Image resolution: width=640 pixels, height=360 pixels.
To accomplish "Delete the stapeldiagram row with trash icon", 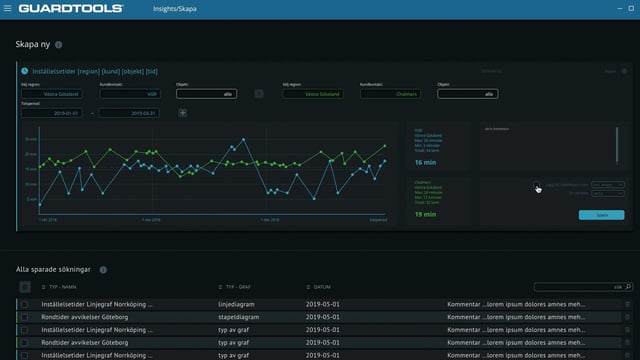I will (627, 317).
